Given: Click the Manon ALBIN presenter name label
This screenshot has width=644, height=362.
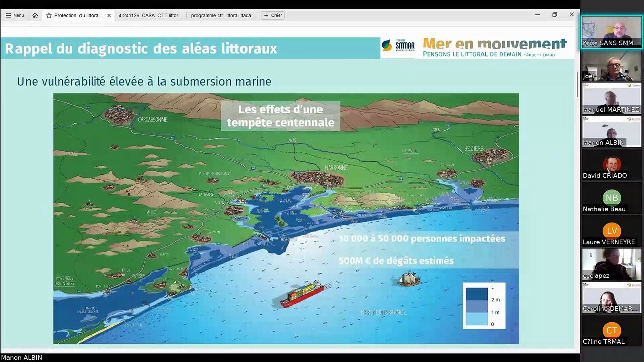Looking at the screenshot, I should [21, 358].
